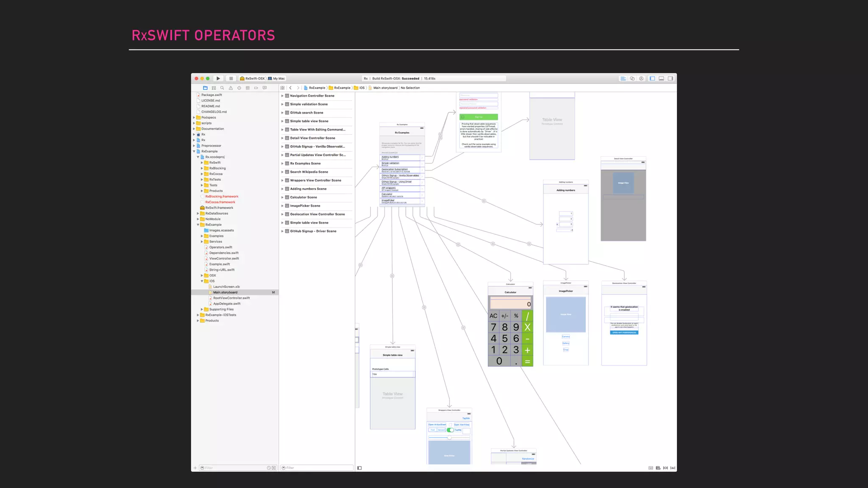The image size is (868, 488).
Task: Select the Main.storyboard file
Action: 225,292
